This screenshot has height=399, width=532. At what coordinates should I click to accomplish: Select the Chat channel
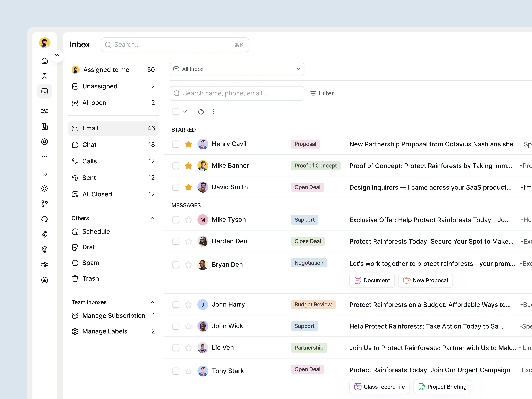pyautogui.click(x=113, y=145)
